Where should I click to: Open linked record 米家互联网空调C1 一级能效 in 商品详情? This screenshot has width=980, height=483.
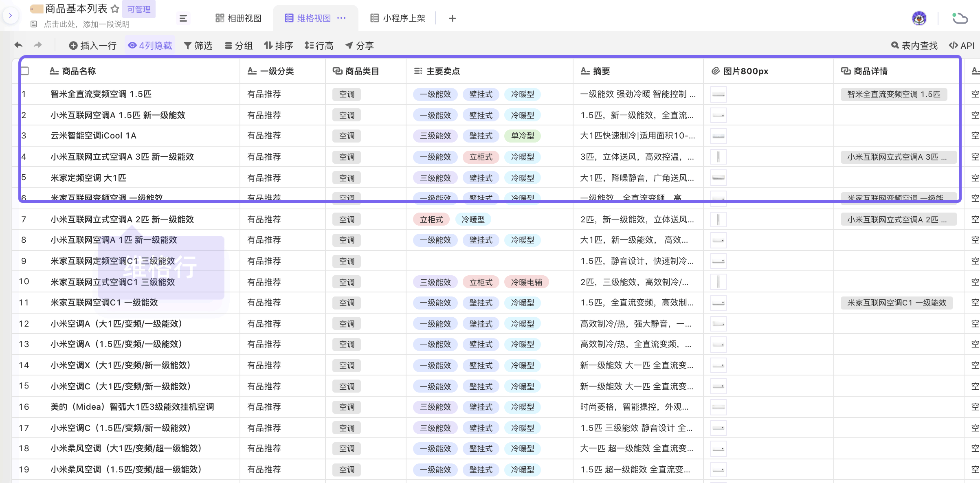(897, 303)
